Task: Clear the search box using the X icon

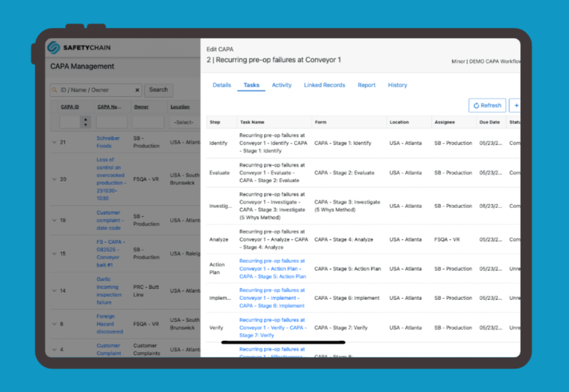Action: [138, 90]
